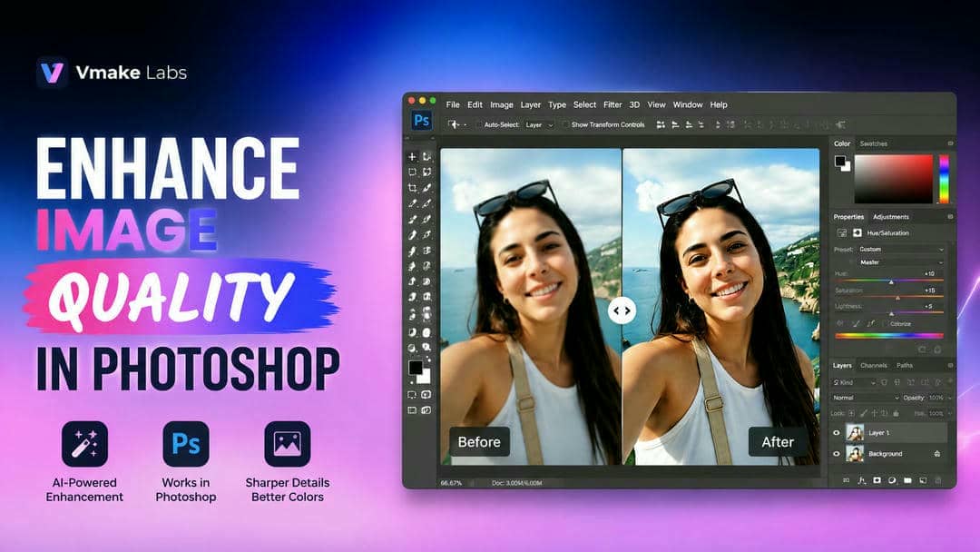Open the Auto-Select Layer dropdown
Image resolution: width=980 pixels, height=552 pixels.
[539, 125]
